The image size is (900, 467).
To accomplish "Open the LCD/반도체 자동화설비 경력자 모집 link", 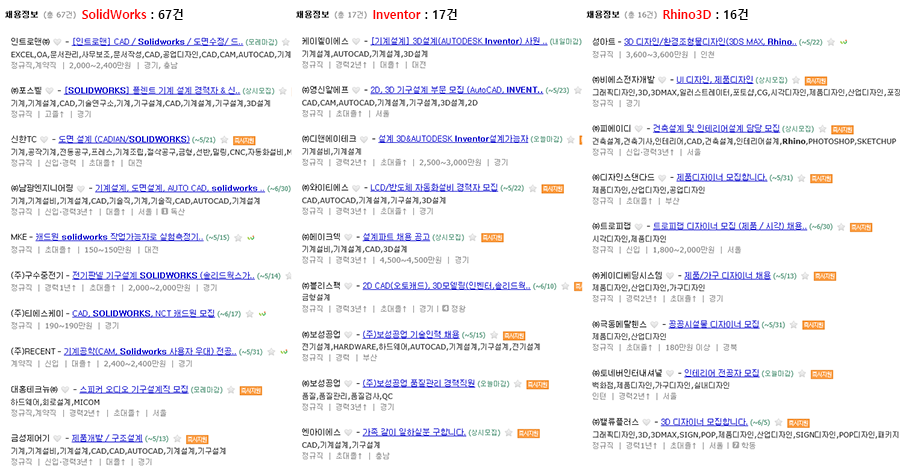I will (x=434, y=188).
